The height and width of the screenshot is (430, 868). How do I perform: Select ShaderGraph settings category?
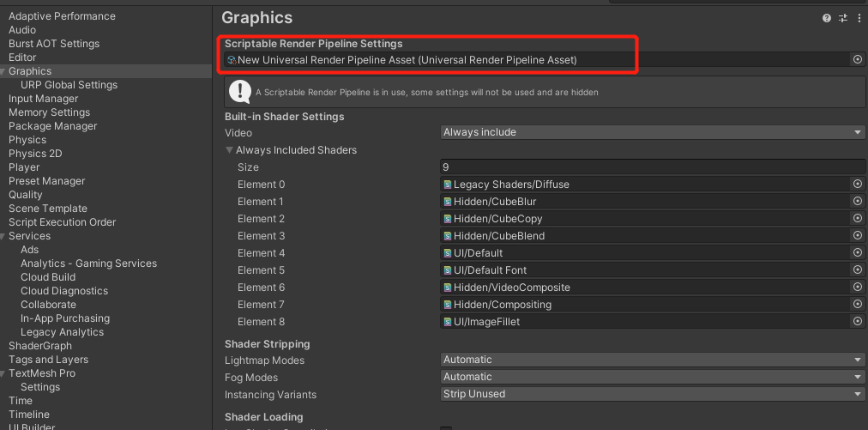39,346
